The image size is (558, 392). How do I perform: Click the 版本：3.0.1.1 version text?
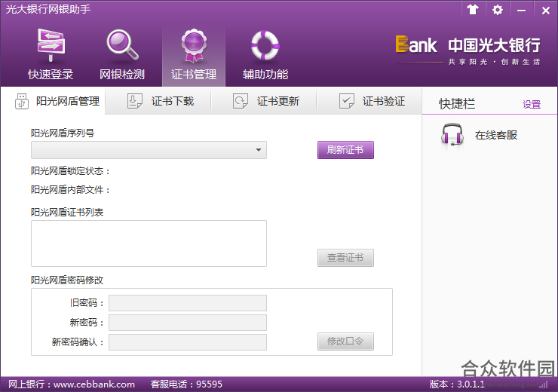[x=456, y=384]
